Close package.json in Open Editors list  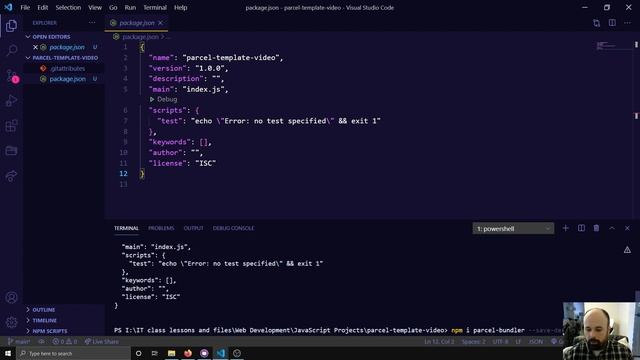35,47
